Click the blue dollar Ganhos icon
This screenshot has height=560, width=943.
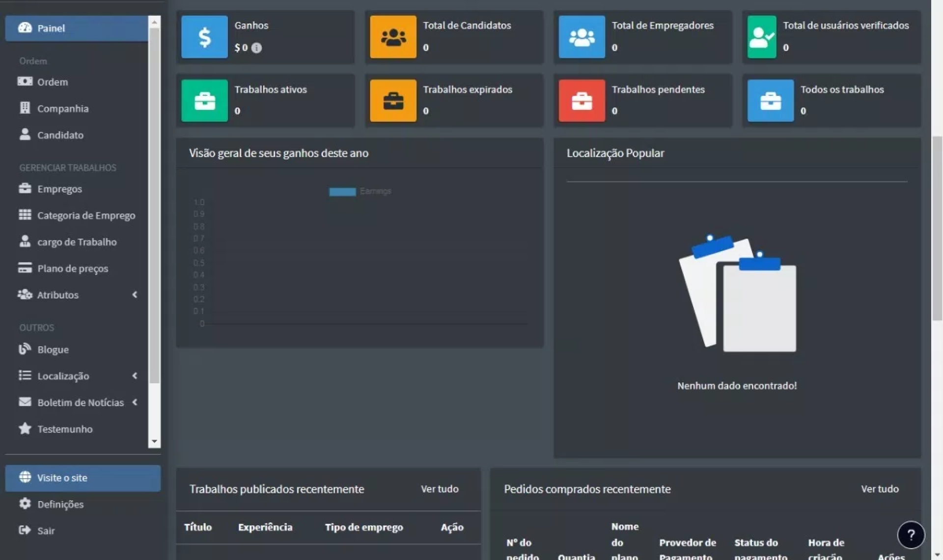(x=204, y=37)
